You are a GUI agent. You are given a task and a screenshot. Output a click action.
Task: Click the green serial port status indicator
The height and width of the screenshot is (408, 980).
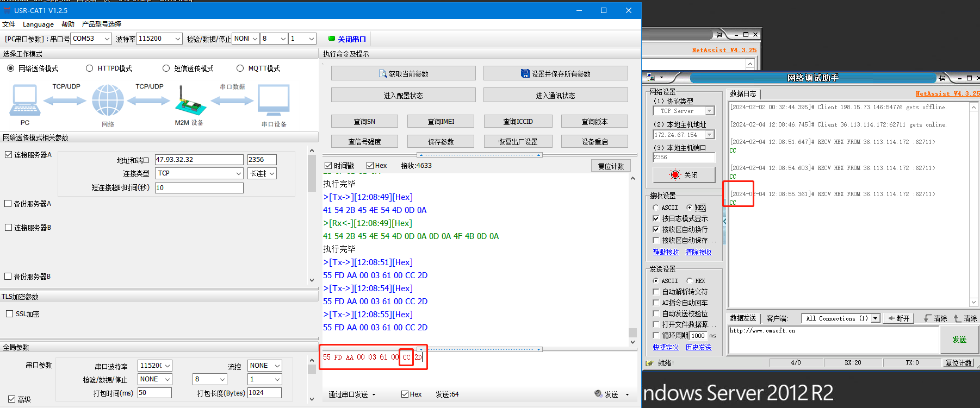coord(332,39)
